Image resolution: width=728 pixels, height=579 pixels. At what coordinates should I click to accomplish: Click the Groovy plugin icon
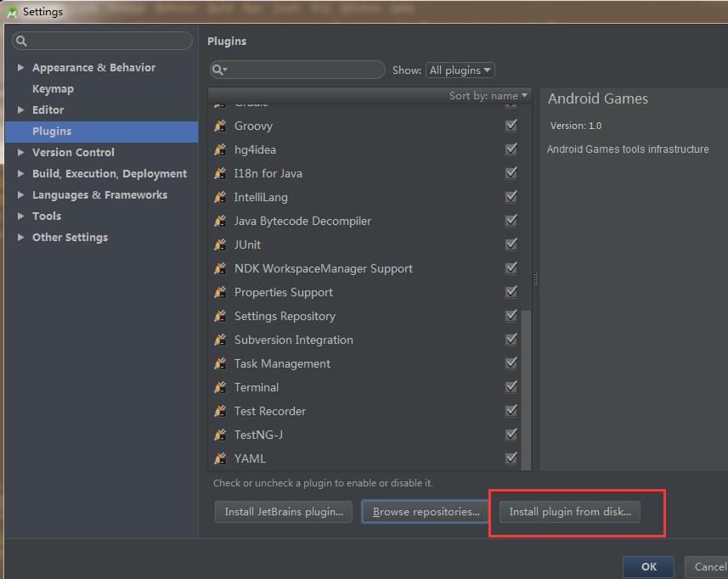coord(221,126)
